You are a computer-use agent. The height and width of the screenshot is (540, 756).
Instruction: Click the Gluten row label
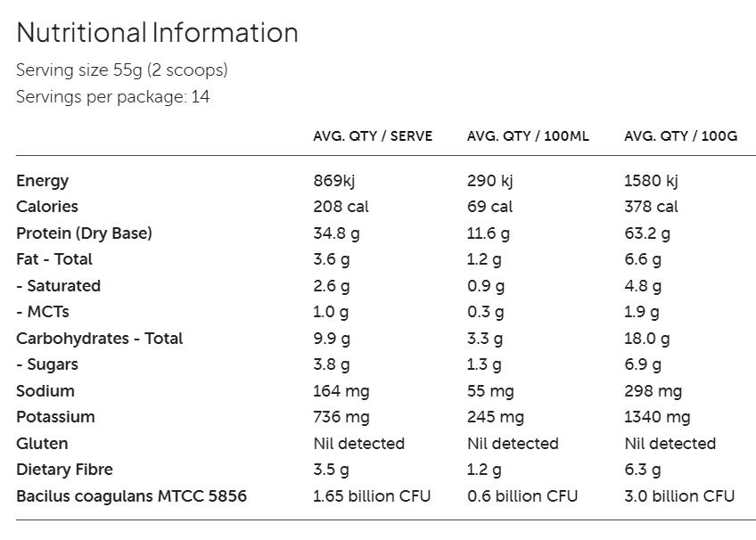coord(42,444)
